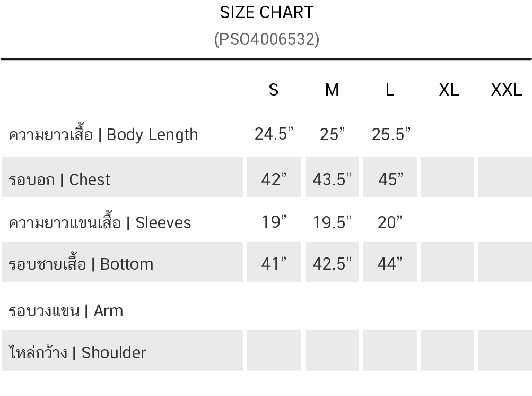Select the M size column header

[332, 90]
